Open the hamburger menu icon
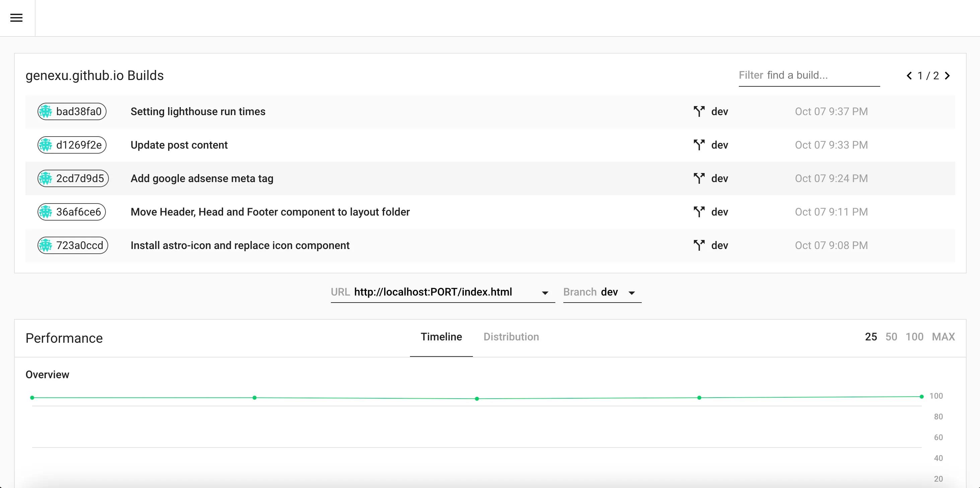The width and height of the screenshot is (980, 488). pos(16,18)
